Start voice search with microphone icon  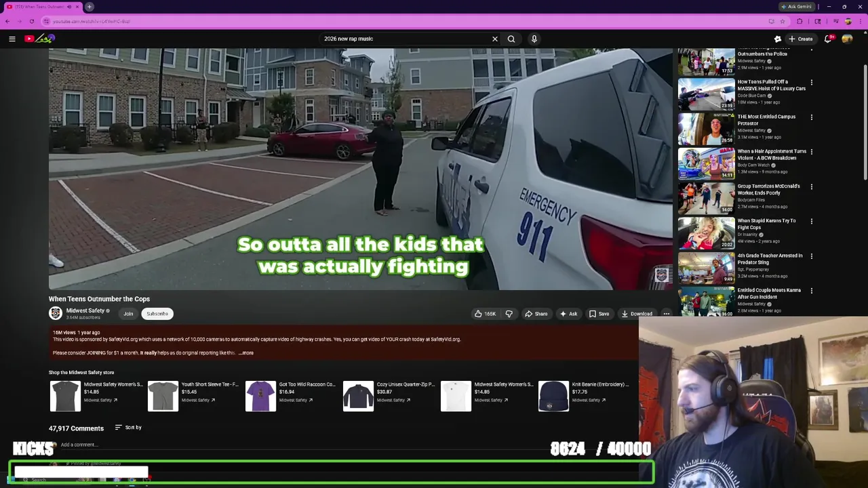point(534,39)
